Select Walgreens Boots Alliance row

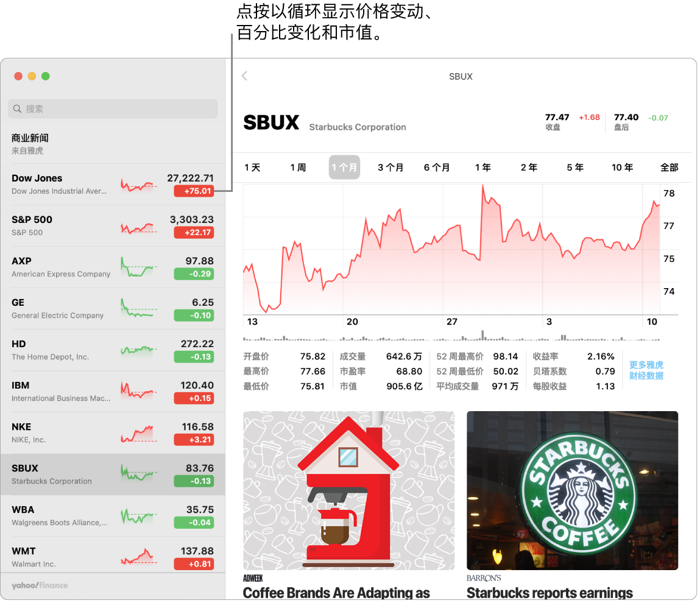[x=113, y=516]
